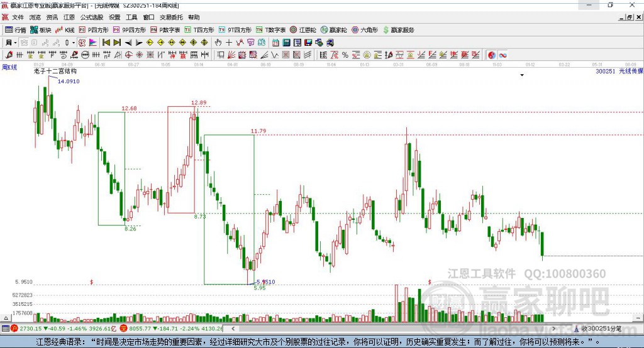Viewport: 644px width, 348px height.
Task: Open the 9T四方形 tool
Action: [x=235, y=30]
